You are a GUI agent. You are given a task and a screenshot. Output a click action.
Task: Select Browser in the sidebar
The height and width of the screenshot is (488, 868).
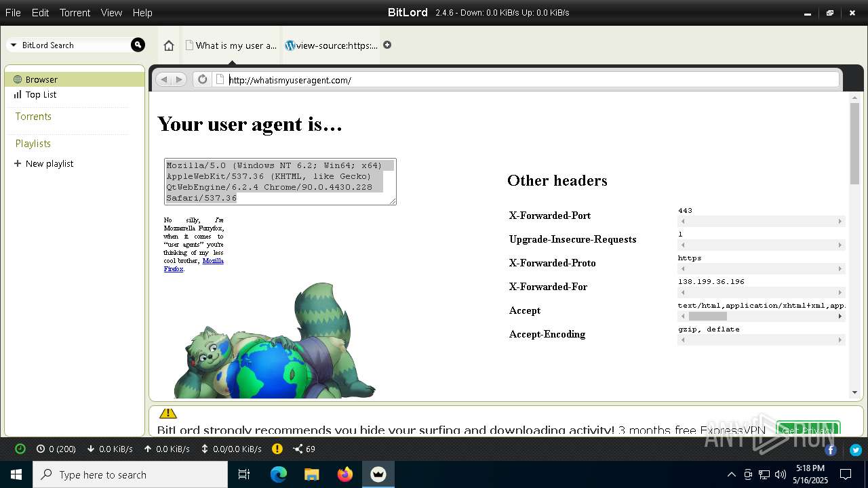click(x=75, y=79)
